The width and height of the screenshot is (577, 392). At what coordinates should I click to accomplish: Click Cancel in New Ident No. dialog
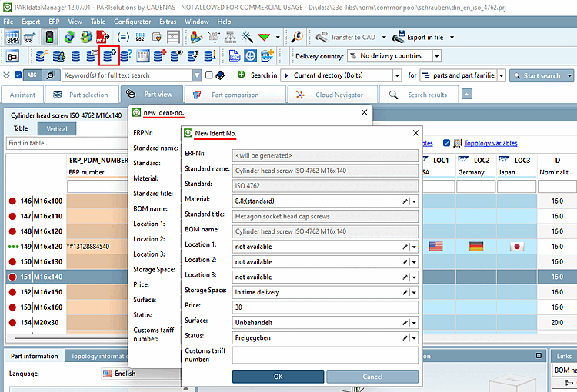[372, 377]
